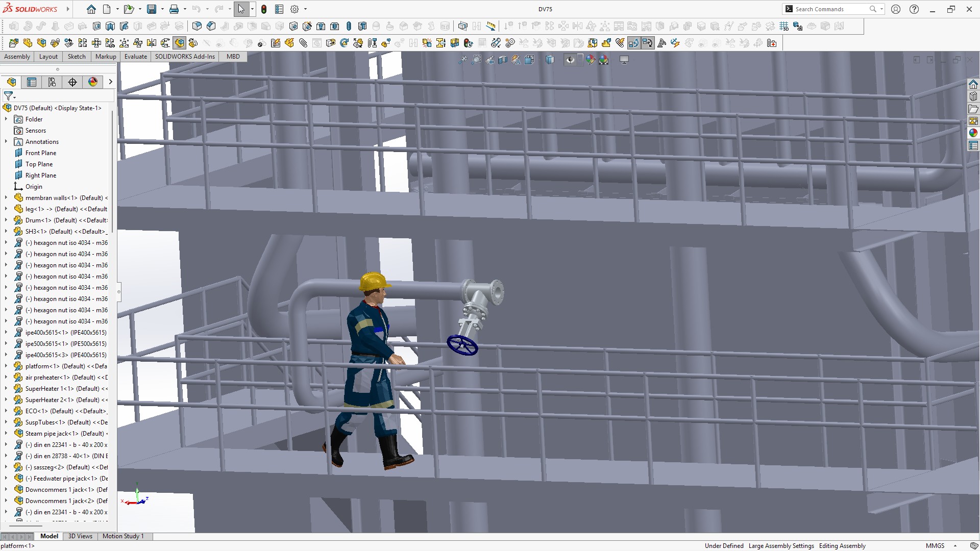Image resolution: width=980 pixels, height=551 pixels.
Task: Open the DimXpertManager crosshair tab icon
Action: [x=72, y=82]
